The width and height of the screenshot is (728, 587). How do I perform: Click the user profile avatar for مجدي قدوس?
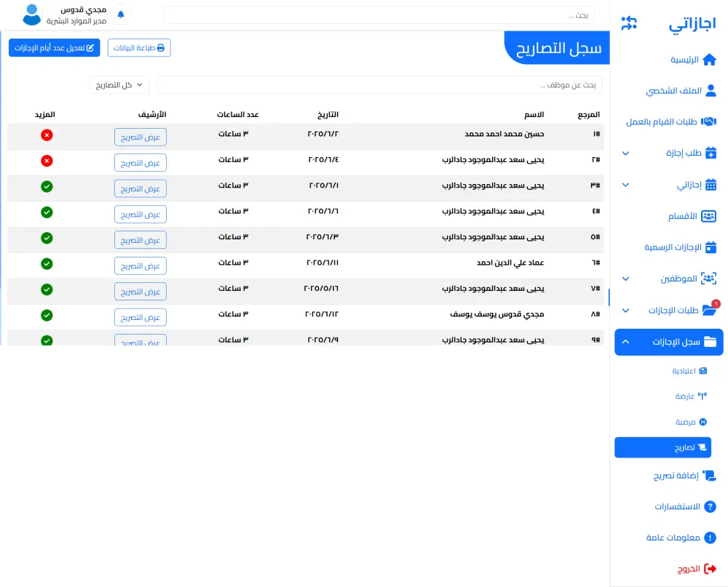tap(31, 15)
